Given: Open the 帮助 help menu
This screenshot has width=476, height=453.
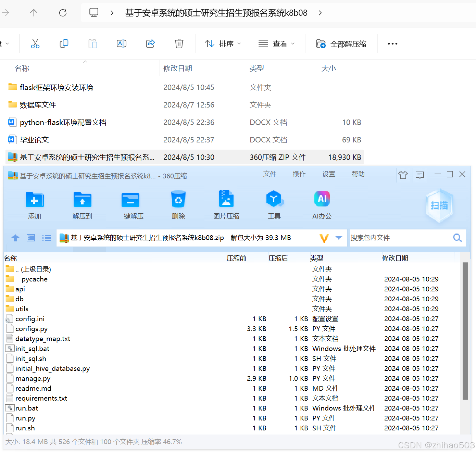Looking at the screenshot, I should 358,174.
